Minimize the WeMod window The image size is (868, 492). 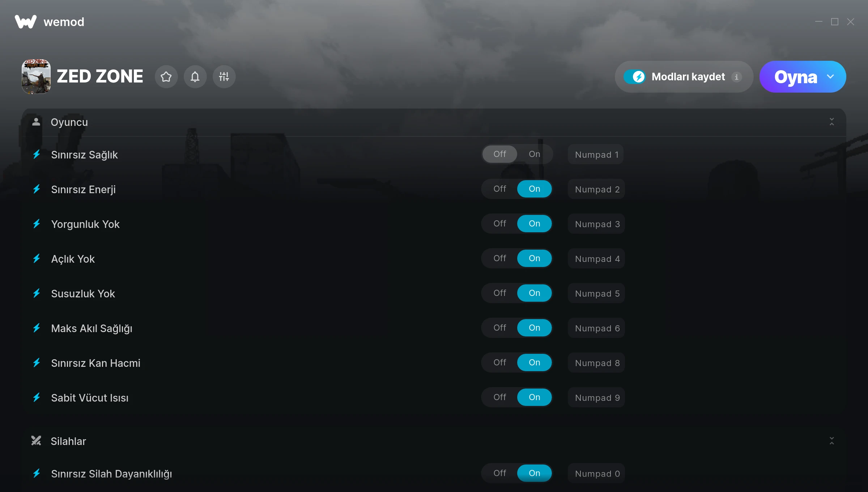pyautogui.click(x=819, y=22)
